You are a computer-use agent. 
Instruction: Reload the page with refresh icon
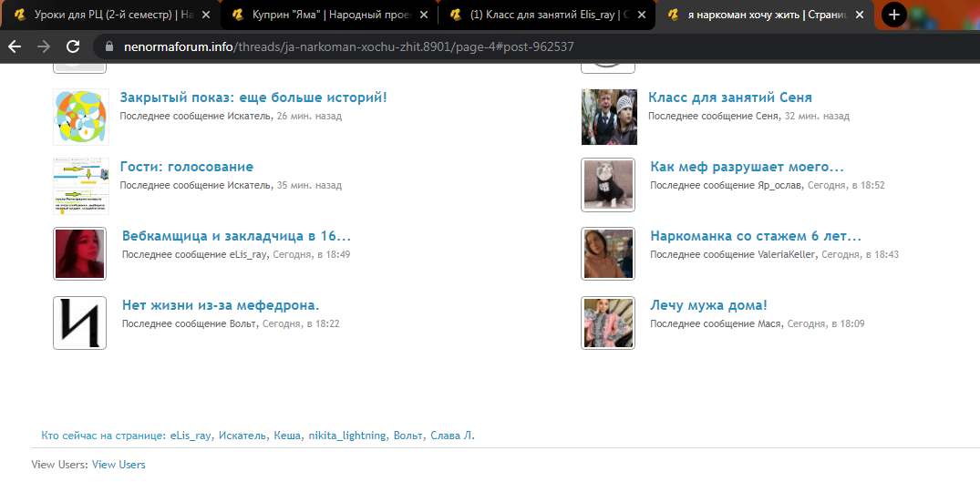point(73,46)
